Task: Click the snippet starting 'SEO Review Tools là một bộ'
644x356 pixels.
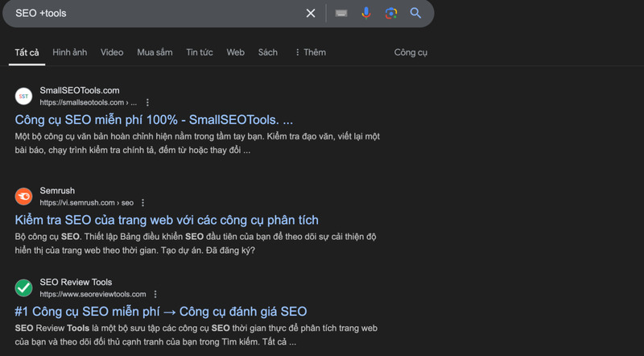Action: click(x=196, y=335)
